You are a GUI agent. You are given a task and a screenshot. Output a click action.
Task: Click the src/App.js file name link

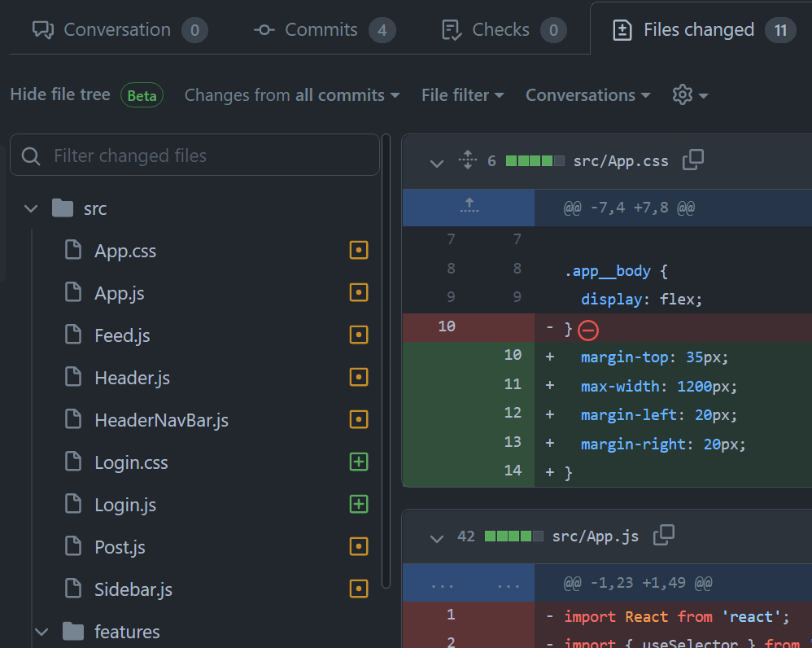click(595, 536)
